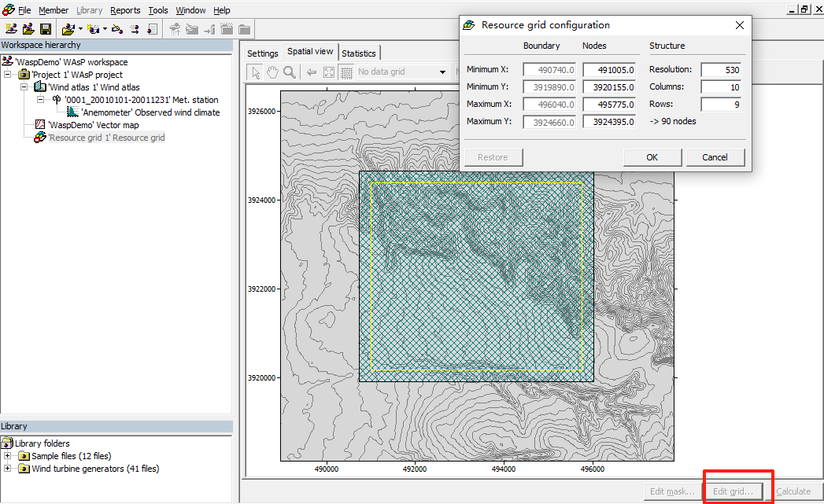Image resolution: width=824 pixels, height=504 pixels.
Task: Select the hand pan tool
Action: click(x=273, y=72)
